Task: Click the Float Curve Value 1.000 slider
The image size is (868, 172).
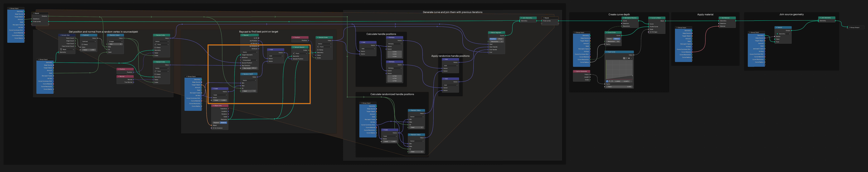Action: tap(619, 87)
